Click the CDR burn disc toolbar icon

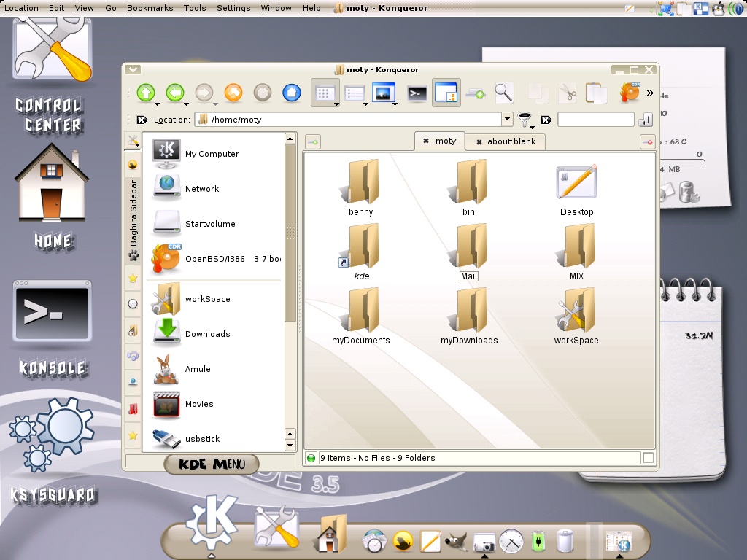(x=630, y=92)
